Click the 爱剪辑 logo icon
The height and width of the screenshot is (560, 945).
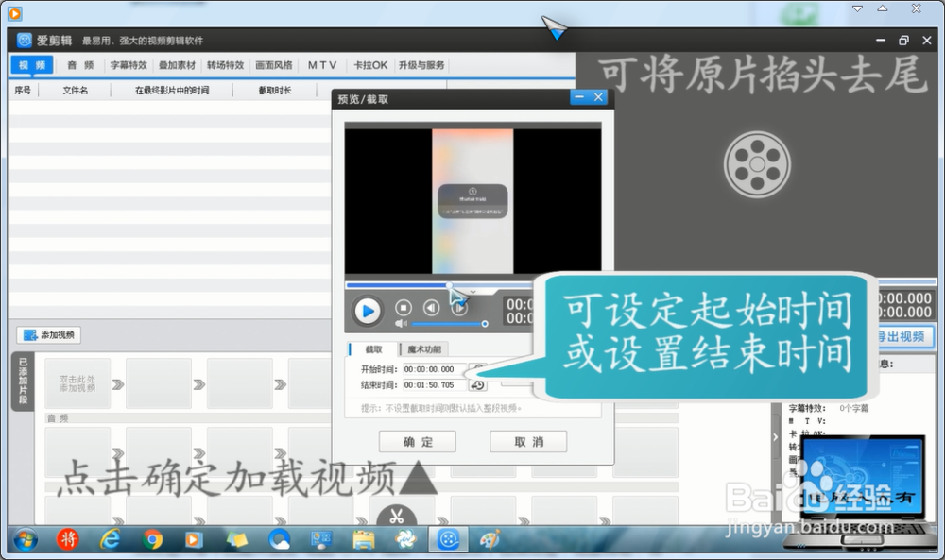(x=25, y=41)
